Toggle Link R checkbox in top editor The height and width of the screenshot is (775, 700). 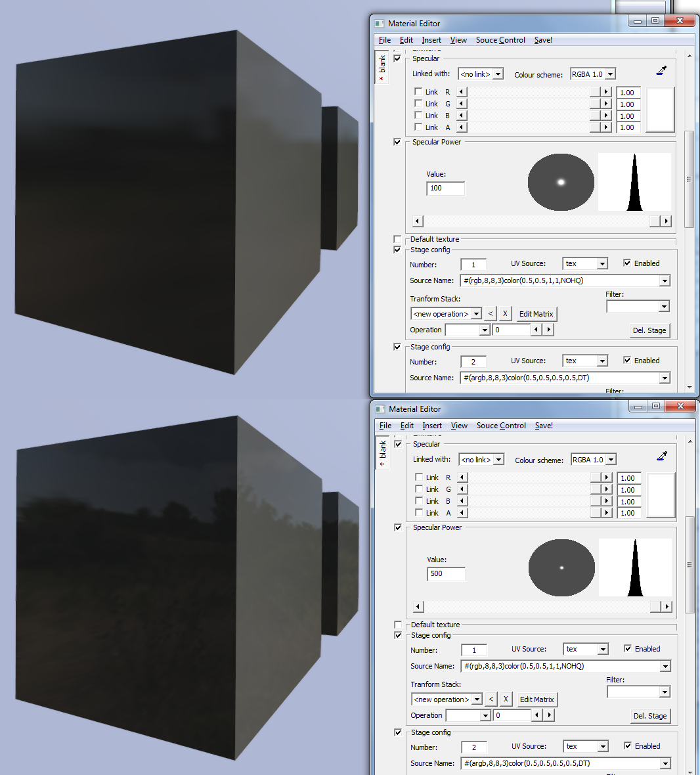tap(418, 91)
